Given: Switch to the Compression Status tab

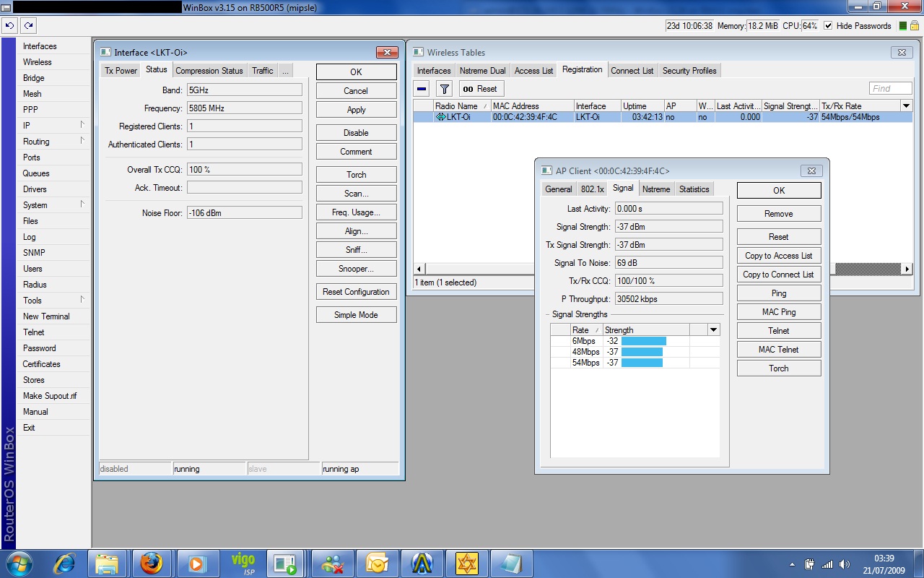Looking at the screenshot, I should [209, 71].
